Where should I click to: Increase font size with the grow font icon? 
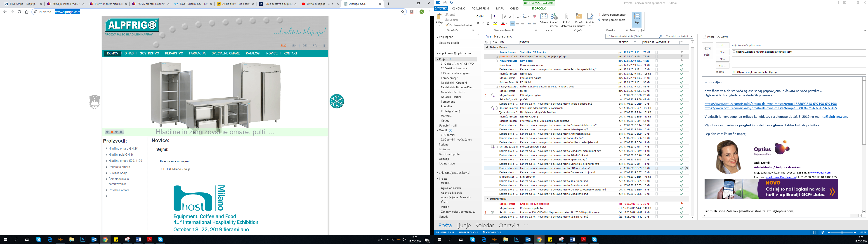pyautogui.click(x=505, y=16)
